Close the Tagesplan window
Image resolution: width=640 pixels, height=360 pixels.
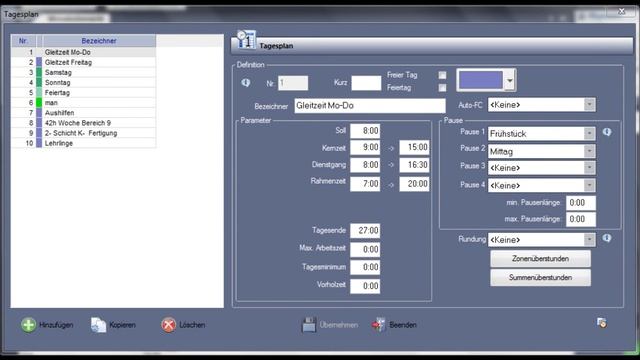pos(621,12)
